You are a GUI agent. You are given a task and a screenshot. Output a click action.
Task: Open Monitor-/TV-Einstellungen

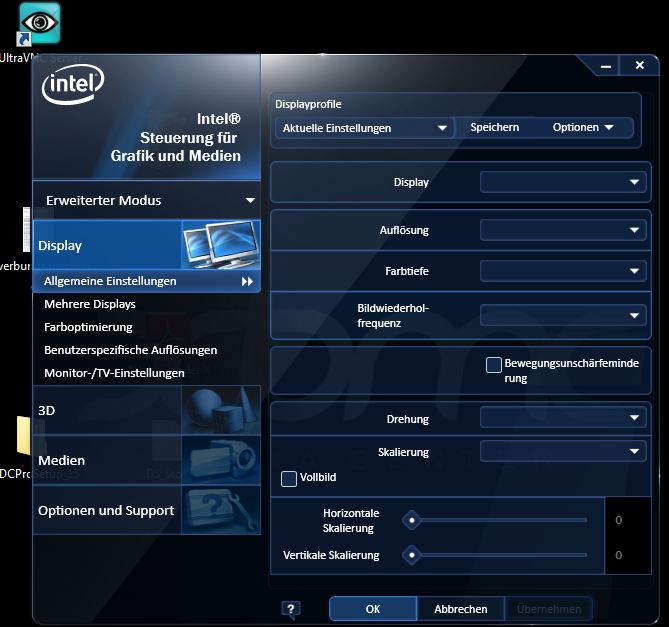[114, 373]
